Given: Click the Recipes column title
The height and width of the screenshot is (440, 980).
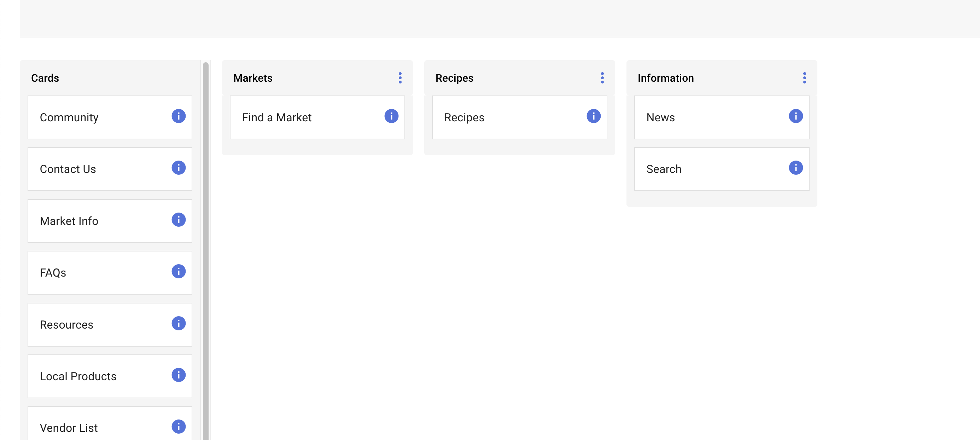Looking at the screenshot, I should [x=454, y=78].
